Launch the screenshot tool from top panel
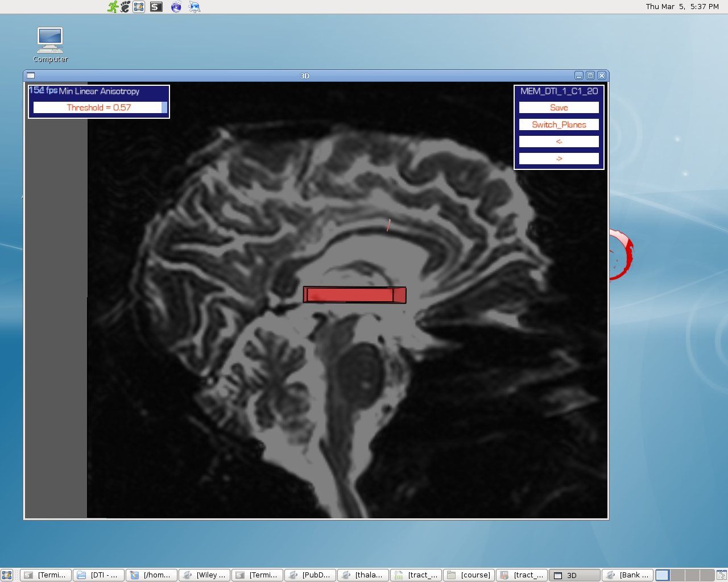The image size is (728, 582). point(139,7)
